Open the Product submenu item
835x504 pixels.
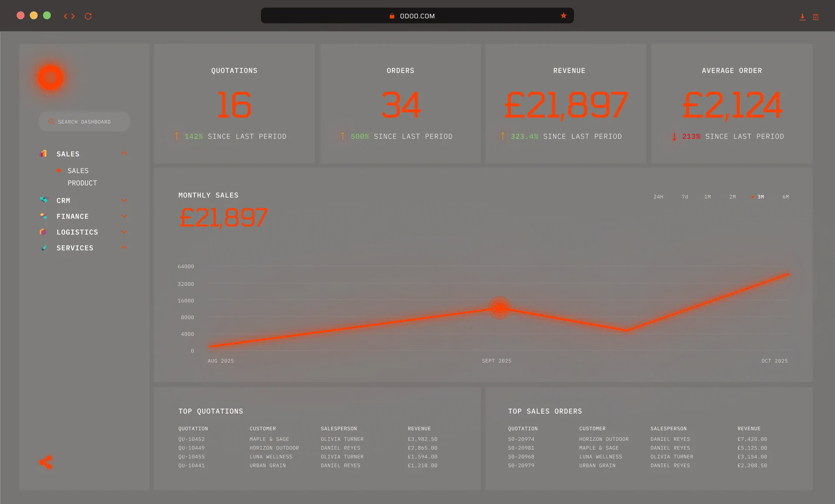[82, 183]
